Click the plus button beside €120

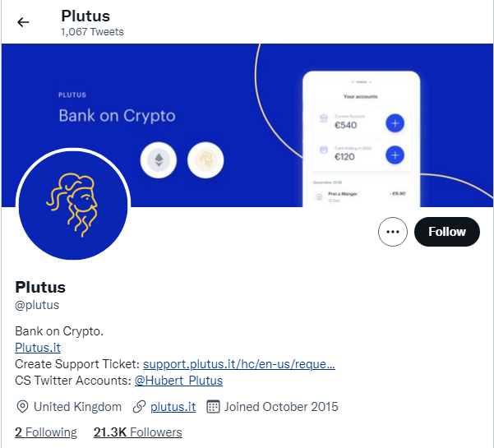(395, 155)
